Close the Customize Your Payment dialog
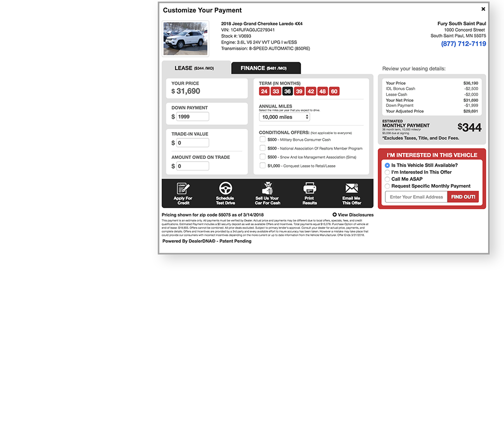This screenshot has width=504, height=435. coord(483,9)
